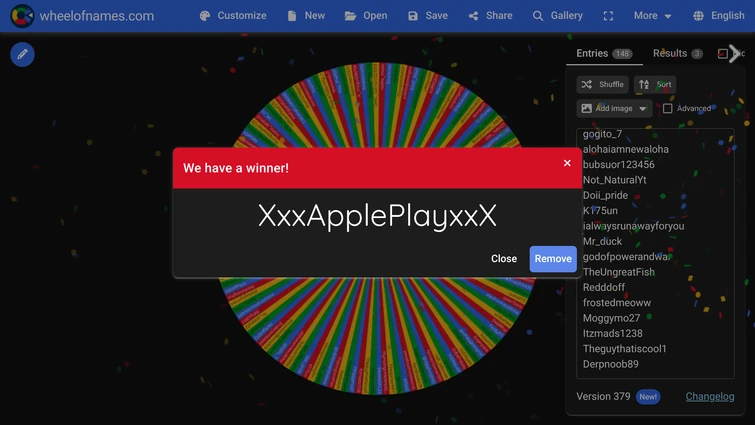Expand the More dropdown menu
This screenshot has height=425, width=755.
[652, 16]
